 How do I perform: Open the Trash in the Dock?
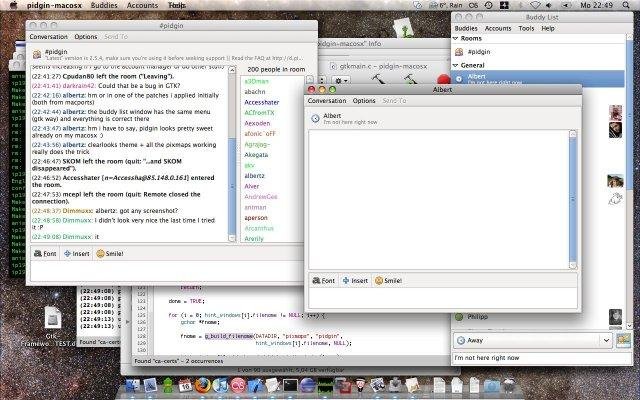(x=509, y=385)
